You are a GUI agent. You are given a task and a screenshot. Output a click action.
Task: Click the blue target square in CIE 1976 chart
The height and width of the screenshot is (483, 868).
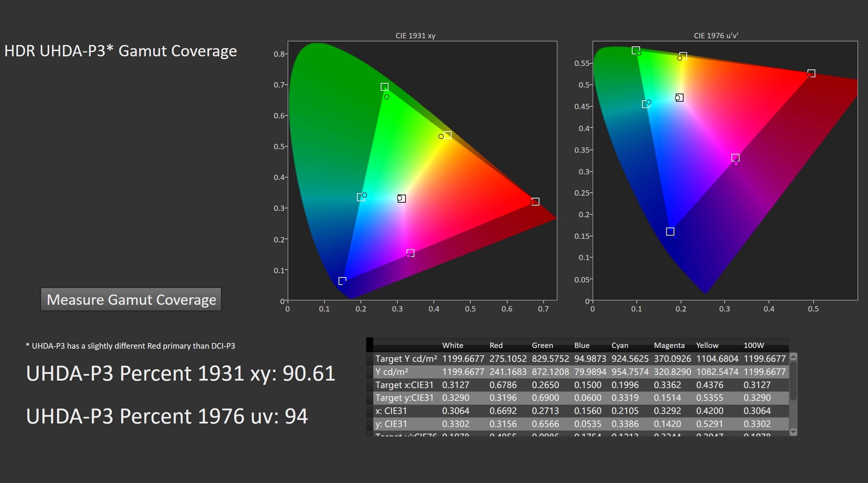point(670,231)
